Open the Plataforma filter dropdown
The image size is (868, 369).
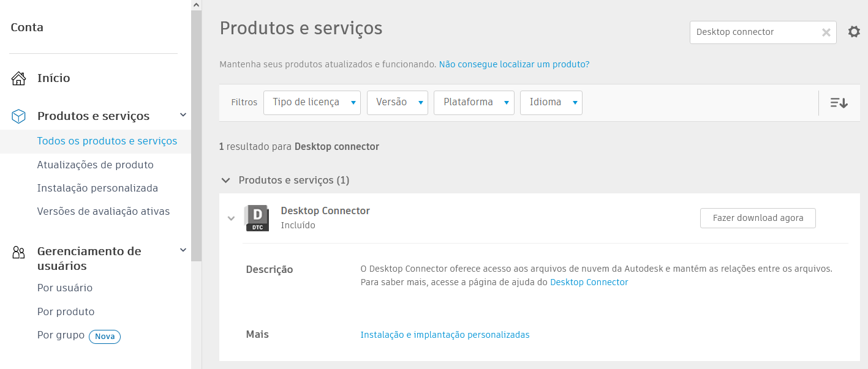point(474,103)
